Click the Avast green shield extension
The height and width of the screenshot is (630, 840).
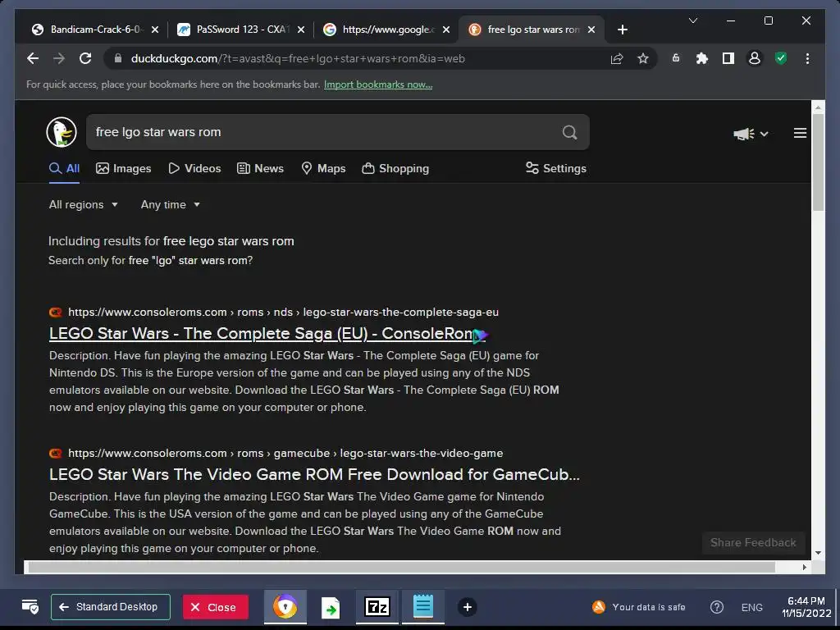click(x=781, y=58)
